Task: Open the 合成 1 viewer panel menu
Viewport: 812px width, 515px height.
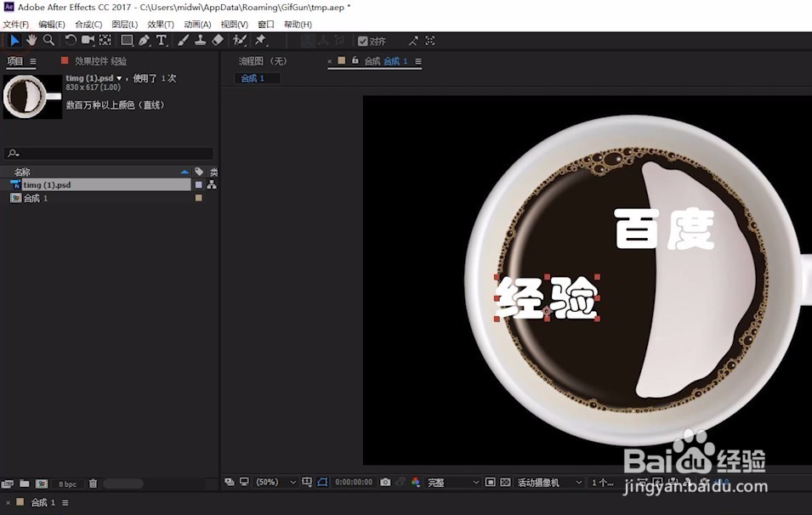Action: tap(418, 61)
